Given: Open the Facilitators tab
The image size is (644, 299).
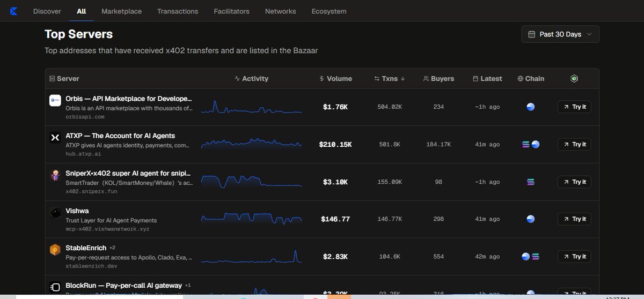Looking at the screenshot, I should [232, 11].
